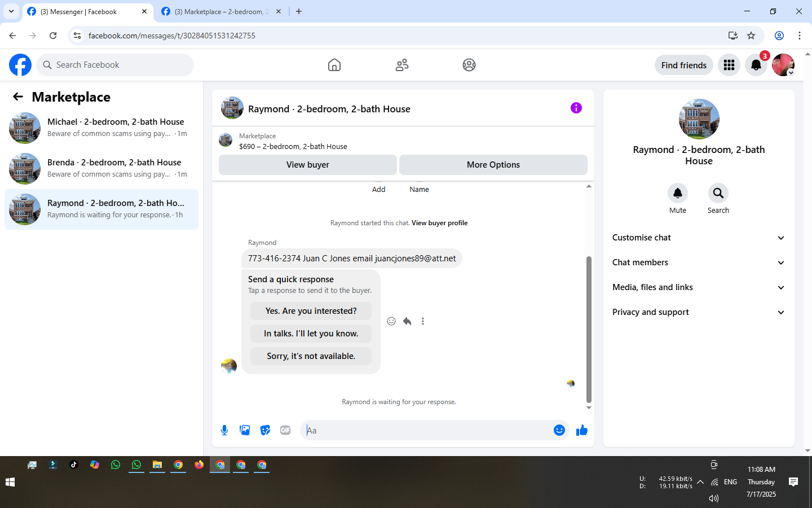This screenshot has height=508, width=812.
Task: Open Michael's 2-bedroom House conversation
Action: pos(101,128)
